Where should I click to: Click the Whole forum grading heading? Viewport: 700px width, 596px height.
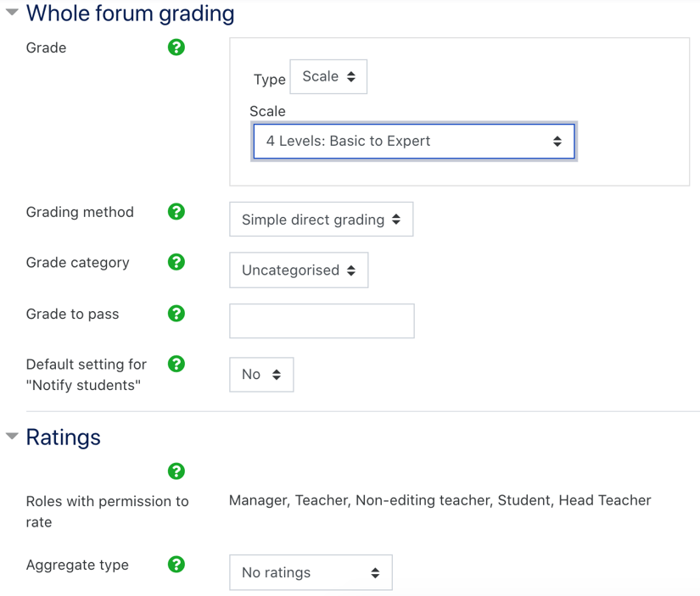pos(131,14)
